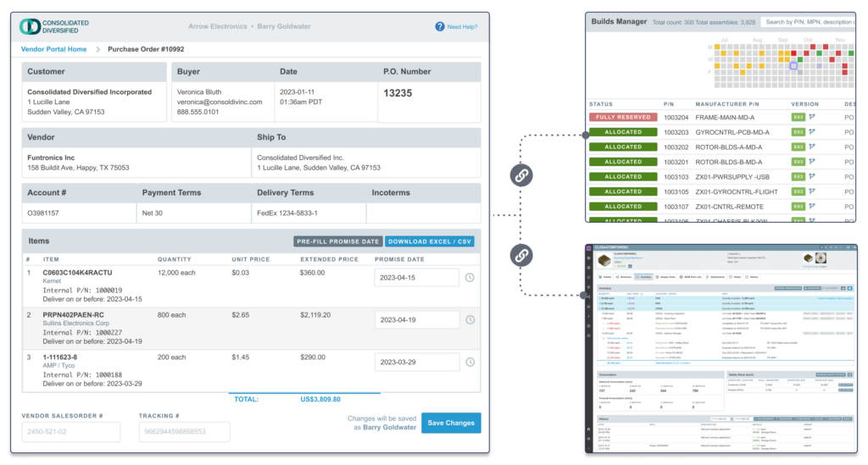Screen dimensions: 868x465
Task: Open the AMP / Tyco manufacturer link
Action: tap(58, 365)
